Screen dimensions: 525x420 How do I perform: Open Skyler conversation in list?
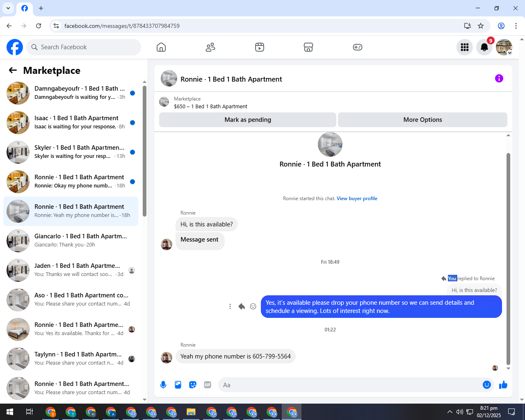coord(71,152)
